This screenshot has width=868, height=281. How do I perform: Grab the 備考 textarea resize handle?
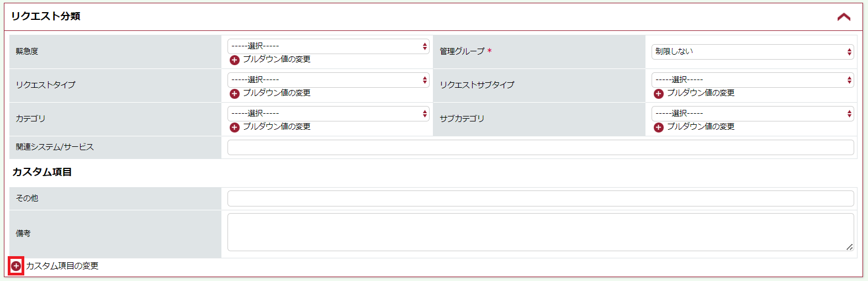coord(849,247)
